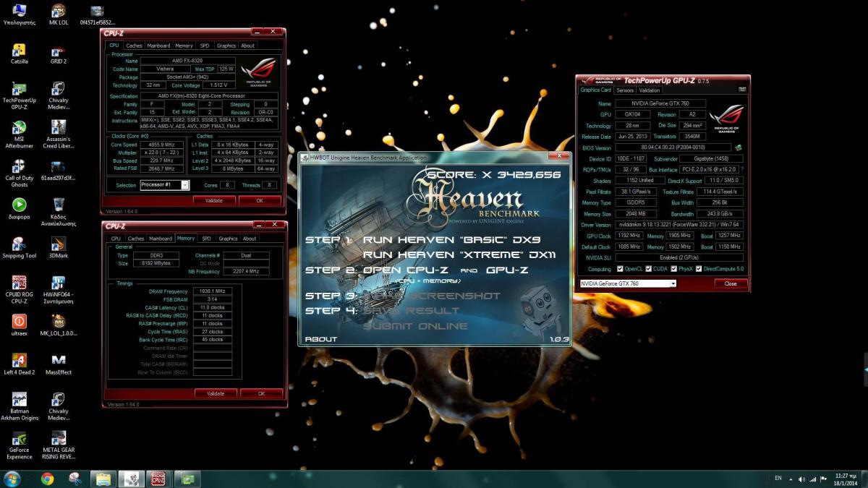The image size is (868, 488).
Task: Click the taskbar clock showing 18/1/2014
Action: (x=846, y=479)
